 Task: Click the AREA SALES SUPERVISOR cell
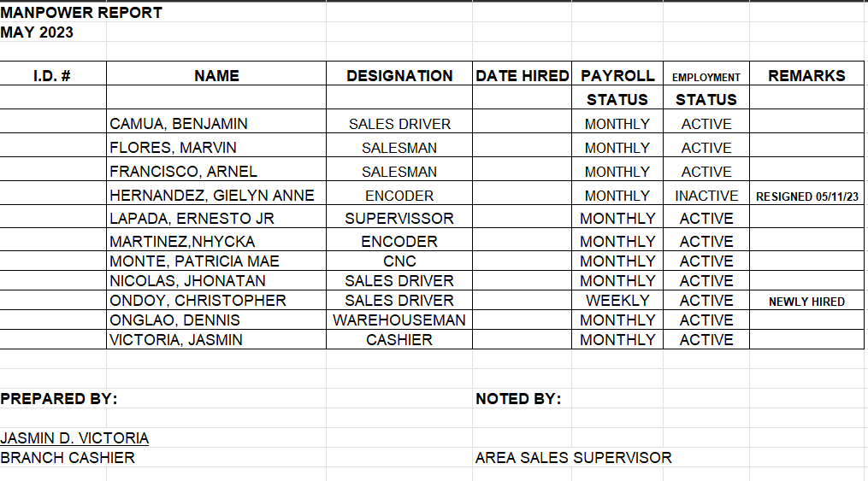click(574, 457)
